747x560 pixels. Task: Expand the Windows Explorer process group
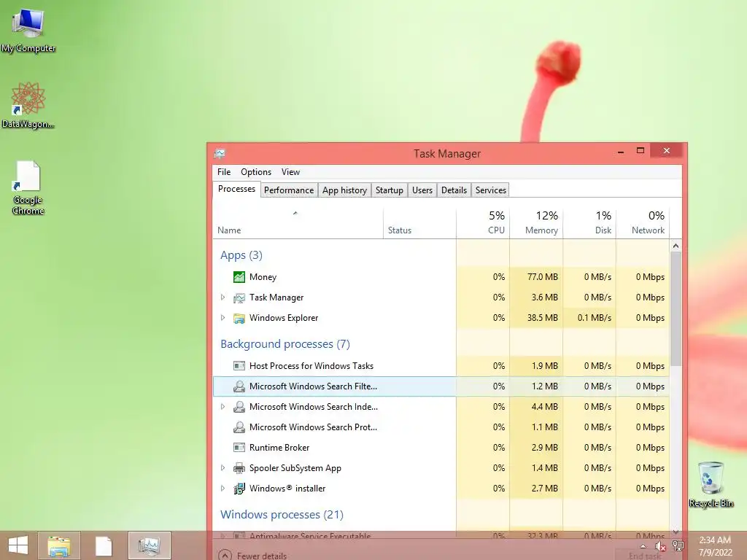(222, 318)
